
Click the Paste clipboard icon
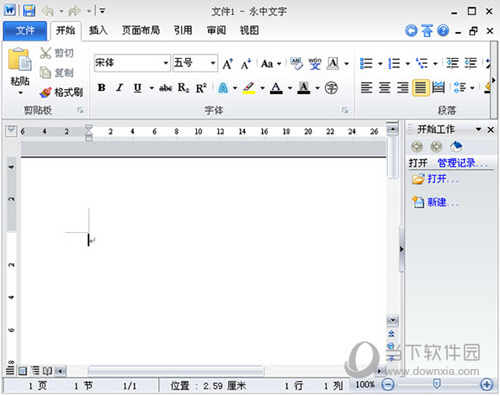(x=19, y=59)
